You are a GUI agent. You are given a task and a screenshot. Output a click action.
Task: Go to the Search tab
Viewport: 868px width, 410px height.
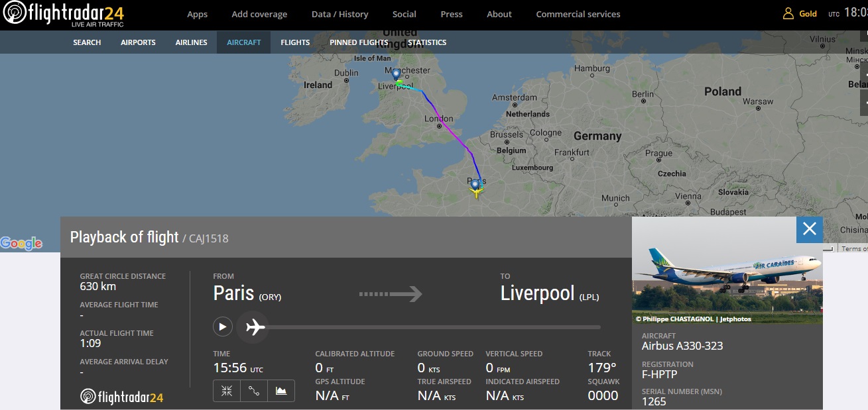[87, 42]
